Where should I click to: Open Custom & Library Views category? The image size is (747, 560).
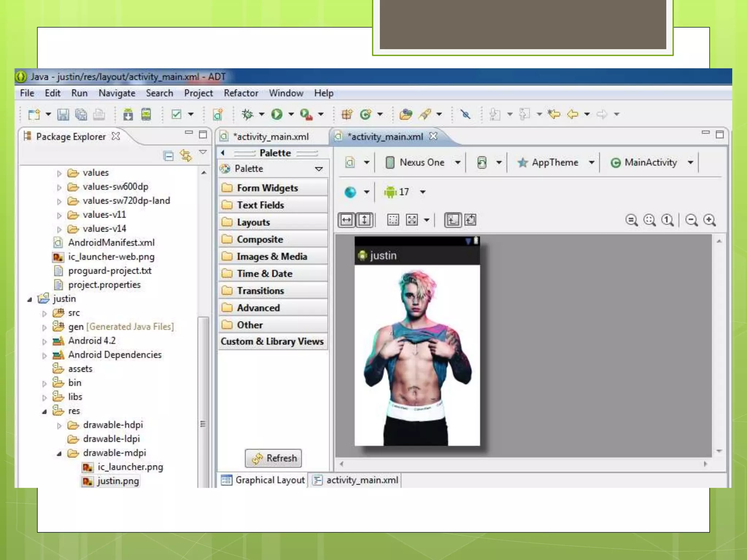pyautogui.click(x=273, y=342)
